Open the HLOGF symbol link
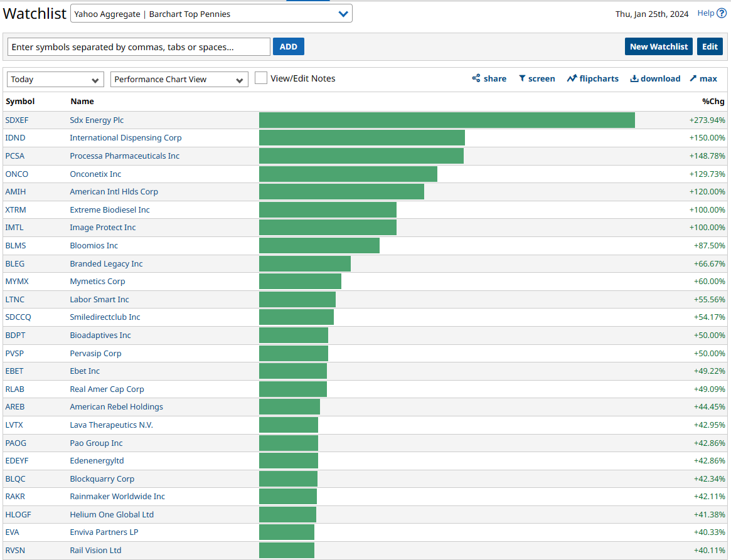This screenshot has height=560, width=731. pos(18,515)
